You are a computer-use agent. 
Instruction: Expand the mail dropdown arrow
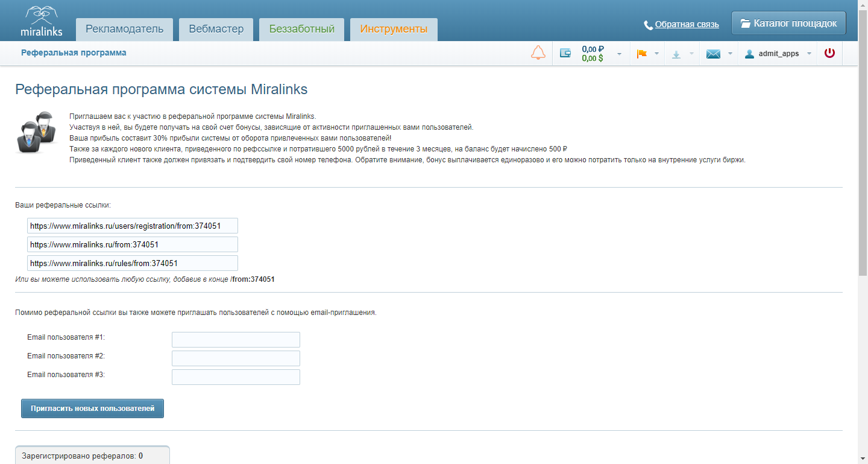click(730, 54)
